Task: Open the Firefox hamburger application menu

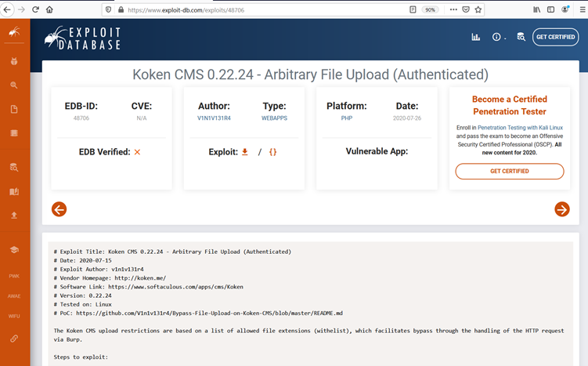Action: tap(582, 9)
